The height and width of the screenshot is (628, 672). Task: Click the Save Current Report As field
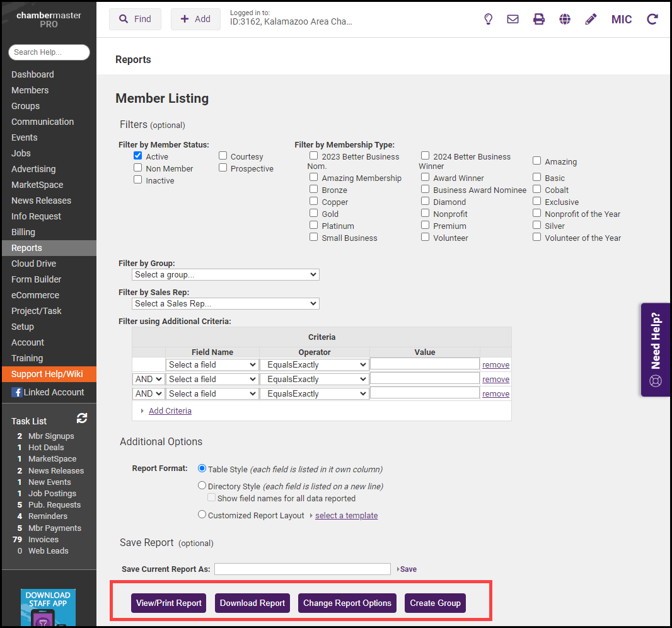(x=302, y=569)
